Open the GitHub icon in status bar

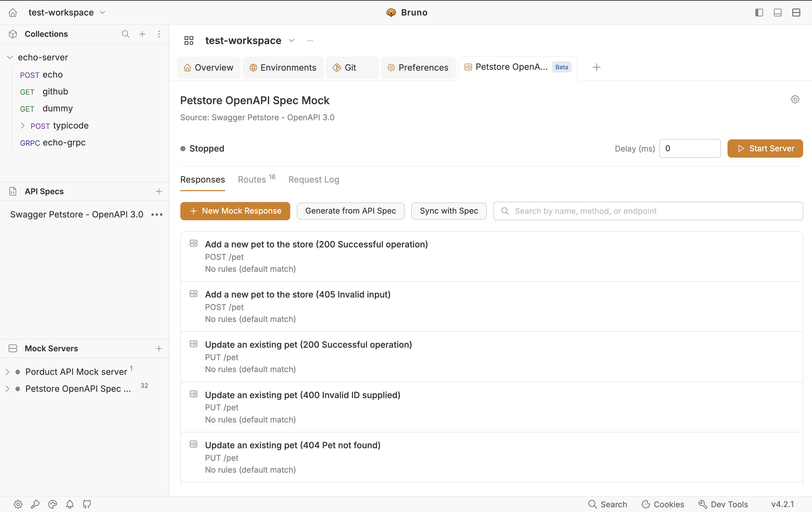click(x=87, y=504)
